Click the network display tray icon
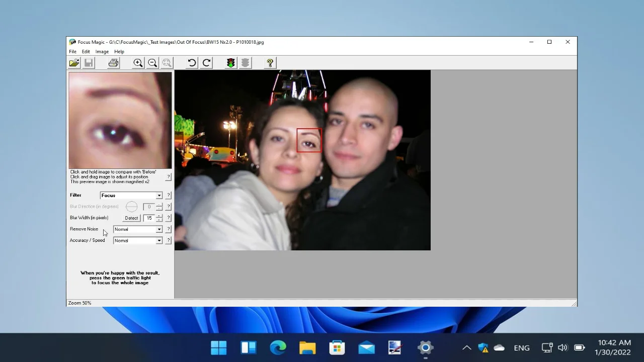Image resolution: width=644 pixels, height=362 pixels. pyautogui.click(x=547, y=347)
